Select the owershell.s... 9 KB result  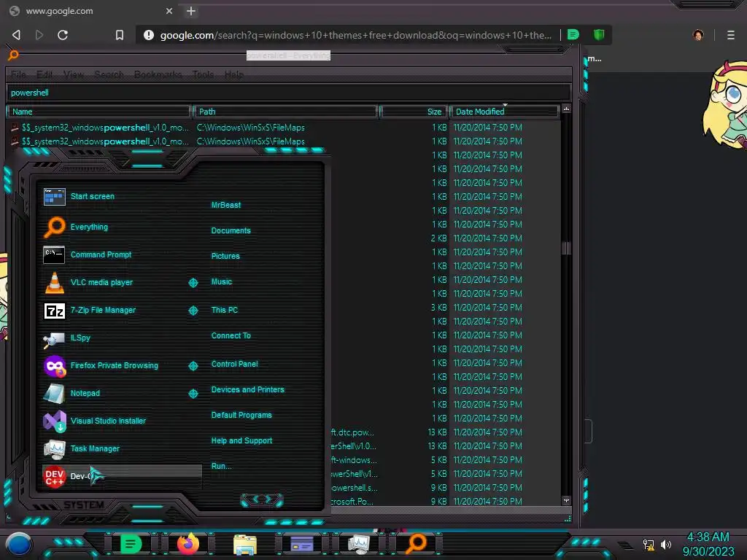click(446, 488)
